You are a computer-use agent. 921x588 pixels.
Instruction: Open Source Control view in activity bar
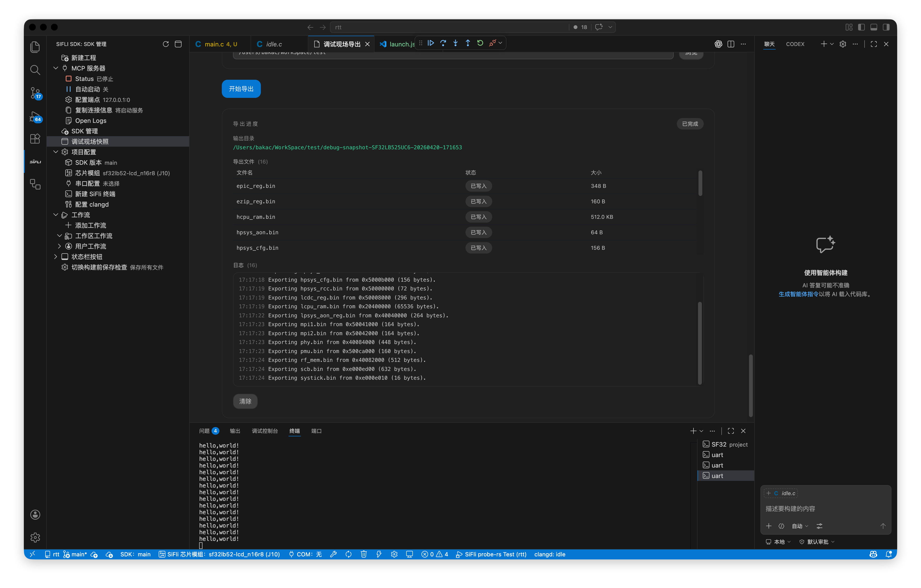(x=35, y=93)
